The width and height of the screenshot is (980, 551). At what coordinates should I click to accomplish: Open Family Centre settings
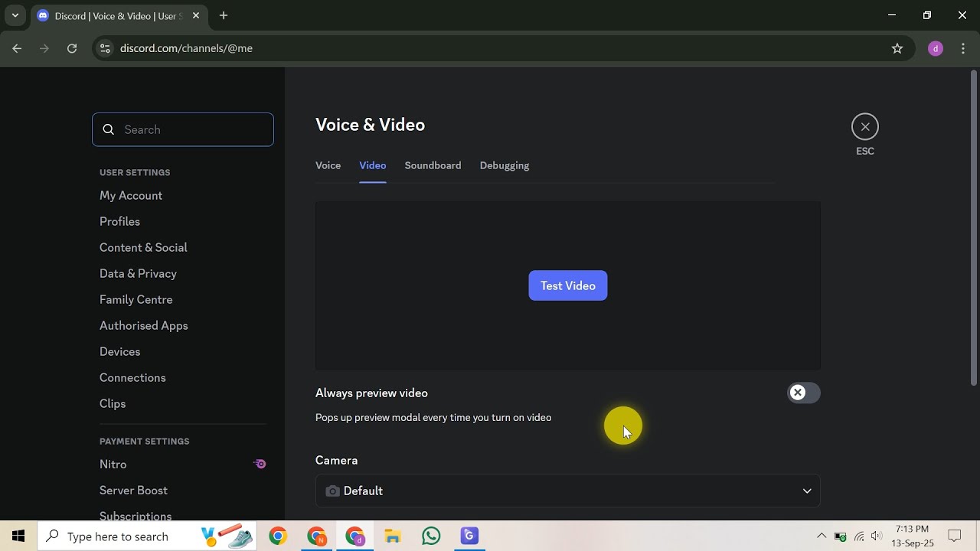coord(136,300)
